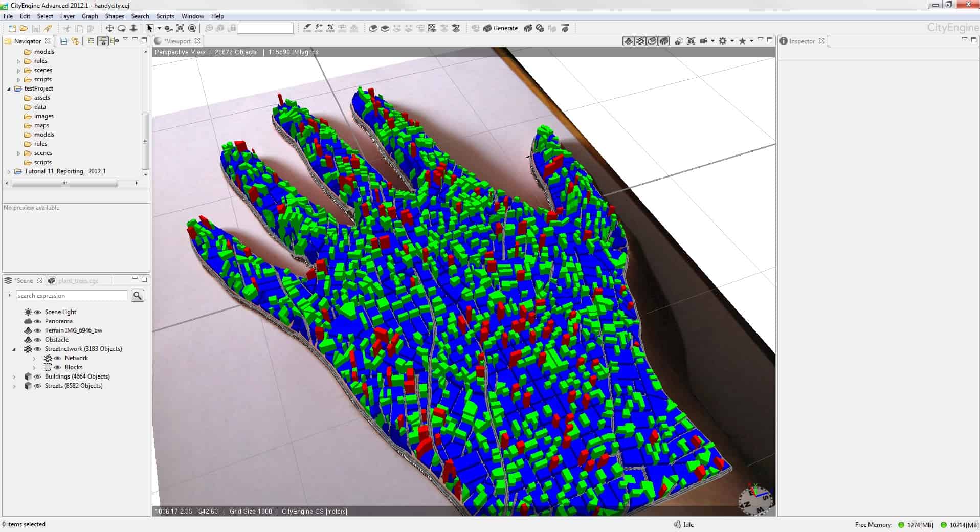980x532 pixels.
Task: Open the Shapes menu
Action: tap(115, 16)
